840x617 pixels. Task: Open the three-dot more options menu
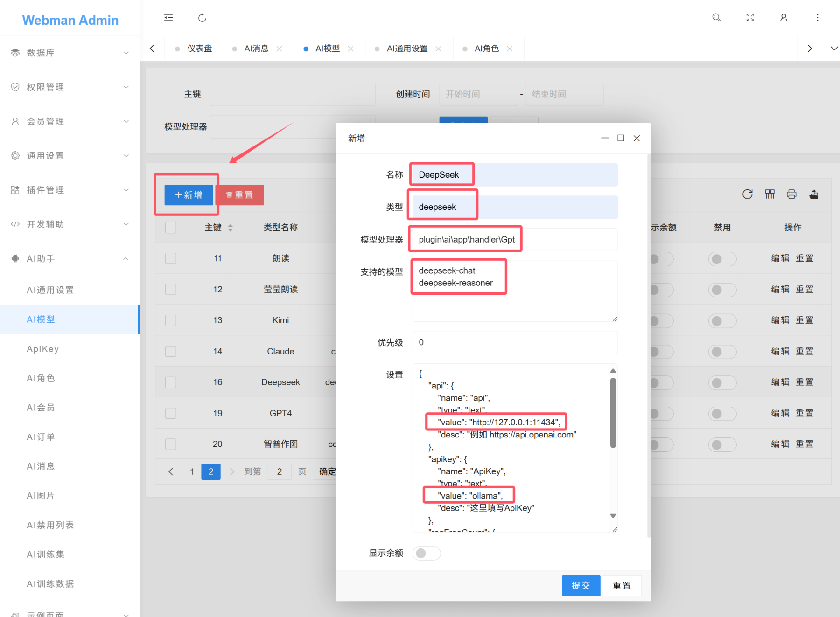817,18
